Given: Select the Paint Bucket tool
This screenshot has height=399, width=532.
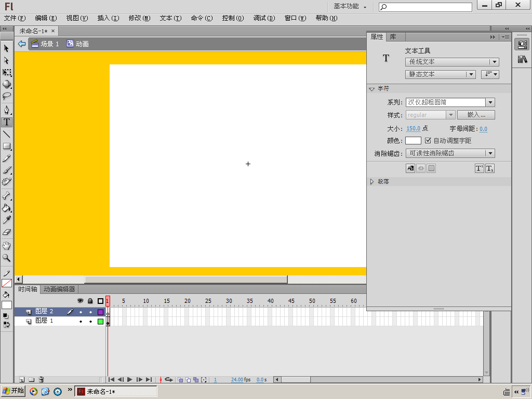Looking at the screenshot, I should click(6, 208).
